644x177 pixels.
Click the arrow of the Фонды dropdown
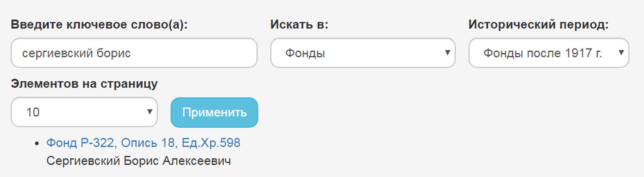(447, 53)
